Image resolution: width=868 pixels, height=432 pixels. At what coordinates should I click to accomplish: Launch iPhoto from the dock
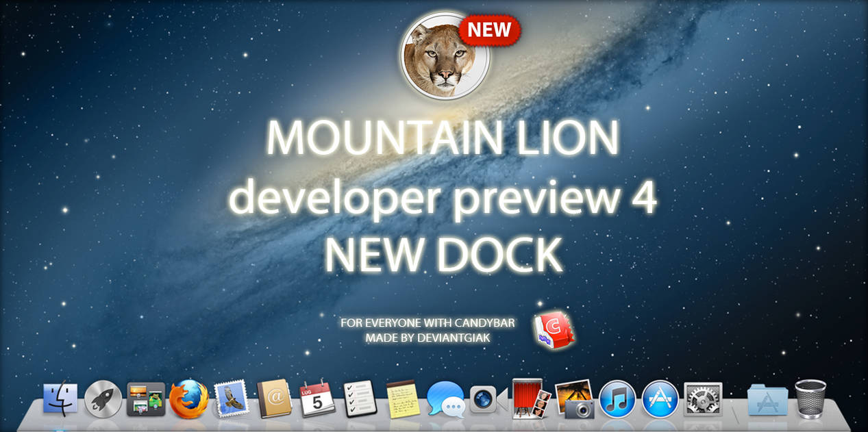[x=574, y=399]
